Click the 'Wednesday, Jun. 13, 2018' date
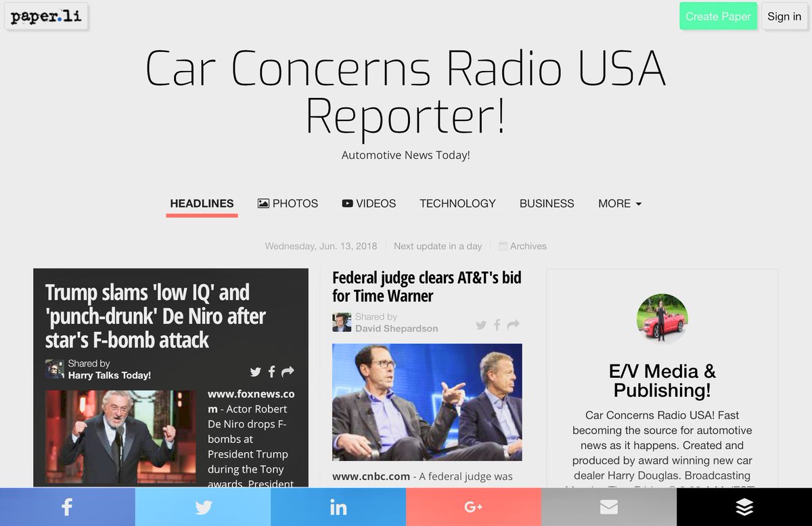Screen dimensions: 812x526 tap(321, 246)
